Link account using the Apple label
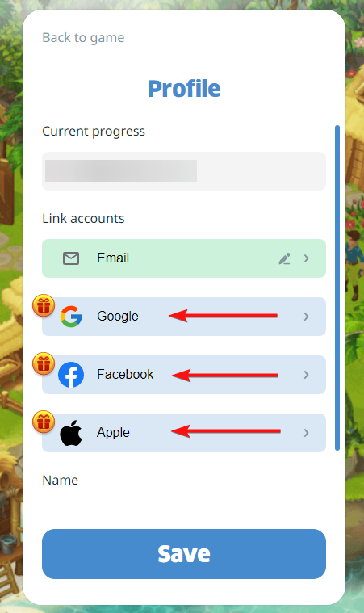 113,432
